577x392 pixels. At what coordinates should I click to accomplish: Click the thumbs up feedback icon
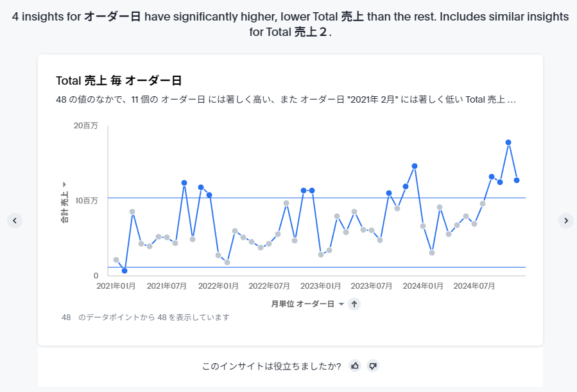click(x=355, y=366)
